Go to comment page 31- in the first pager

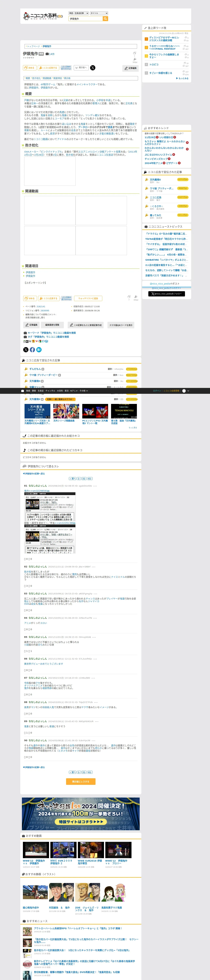click(84, 479)
